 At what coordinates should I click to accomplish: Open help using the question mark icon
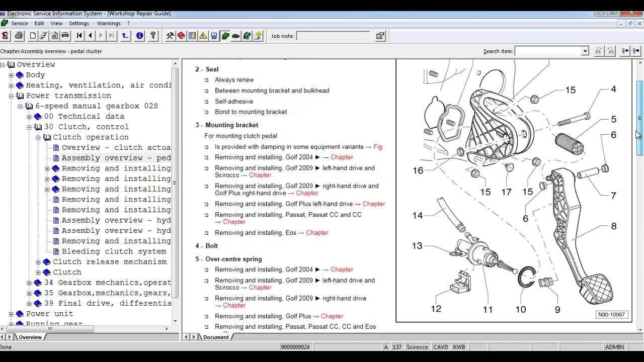[x=153, y=36]
